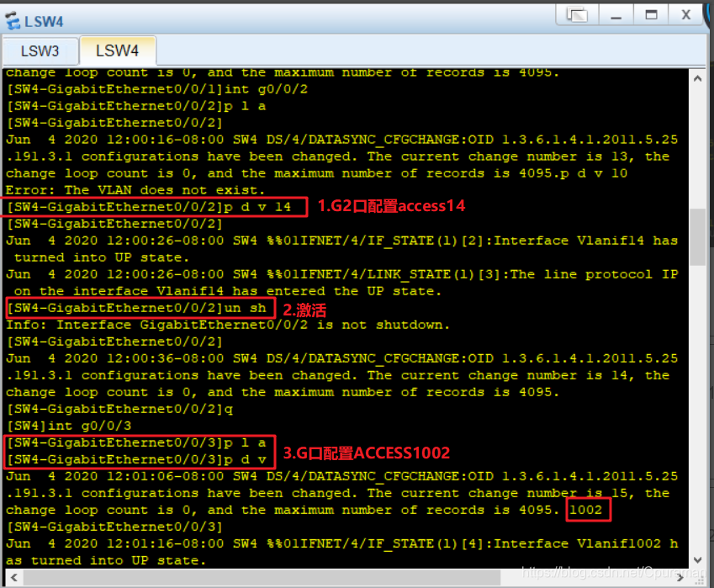The width and height of the screenshot is (714, 588).
Task: Close the LSW4 window
Action: coord(685,15)
